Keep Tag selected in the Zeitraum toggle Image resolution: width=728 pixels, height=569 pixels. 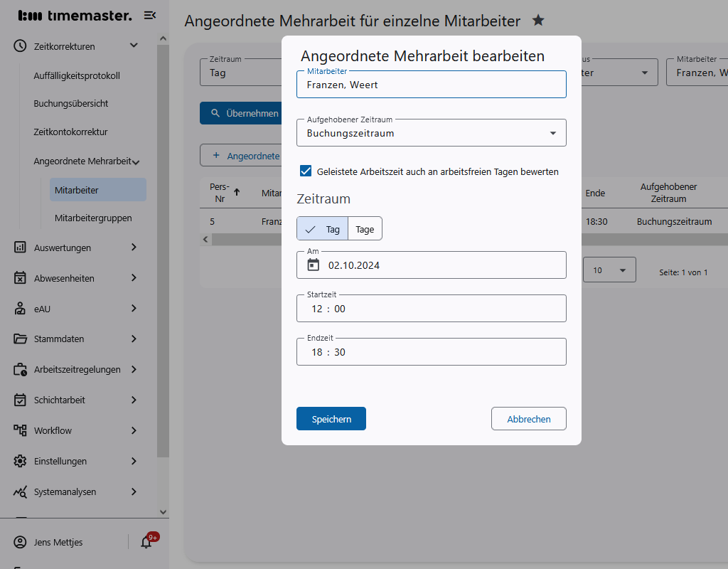tap(322, 228)
